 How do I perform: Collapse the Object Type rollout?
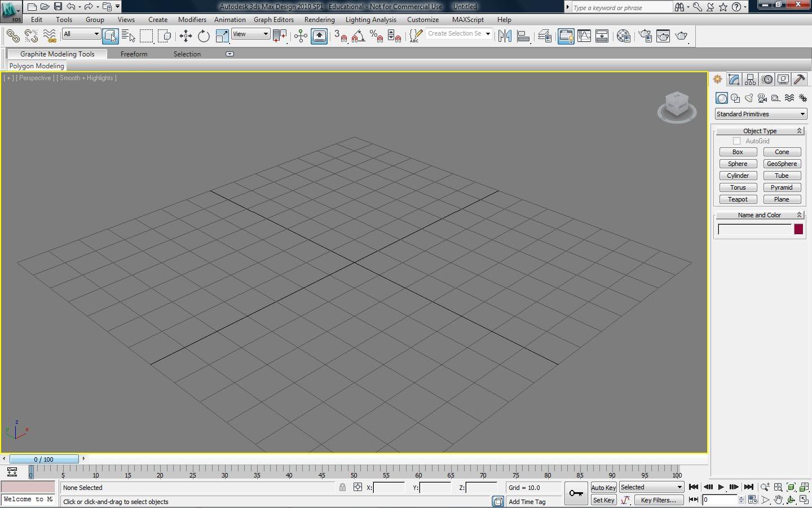760,131
